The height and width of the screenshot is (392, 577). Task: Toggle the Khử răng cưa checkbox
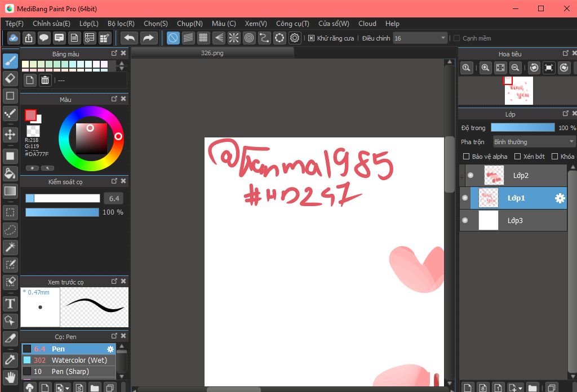pyautogui.click(x=311, y=38)
